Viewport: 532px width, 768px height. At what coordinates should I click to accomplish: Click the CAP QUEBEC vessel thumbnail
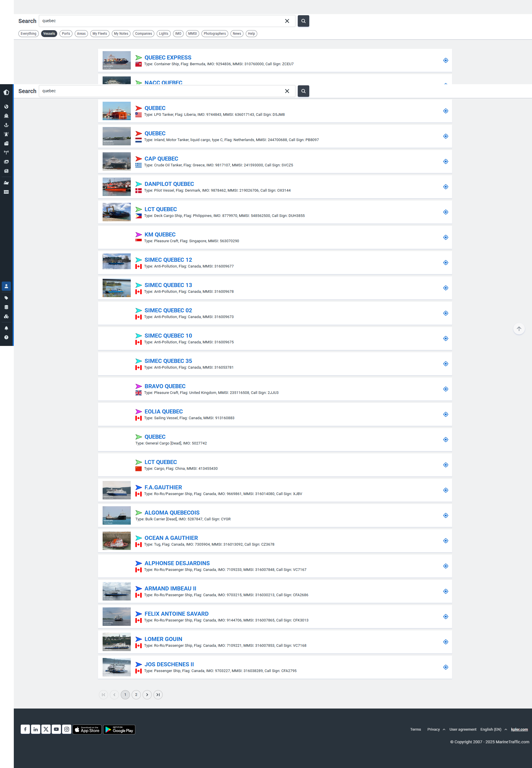117,161
